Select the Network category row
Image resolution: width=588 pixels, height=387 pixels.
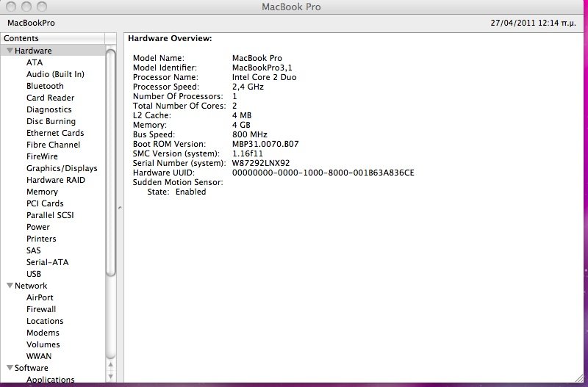(x=53, y=286)
